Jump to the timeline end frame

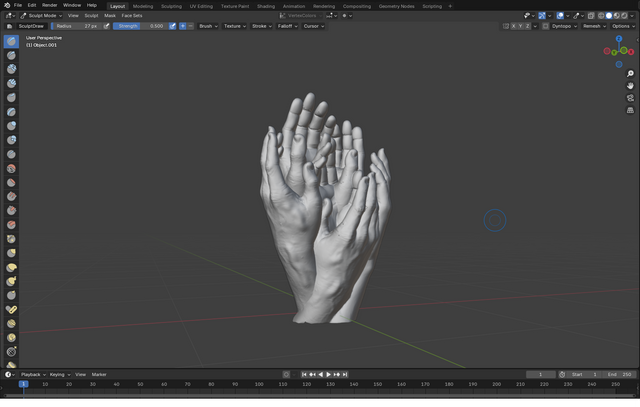pyautogui.click(x=345, y=374)
